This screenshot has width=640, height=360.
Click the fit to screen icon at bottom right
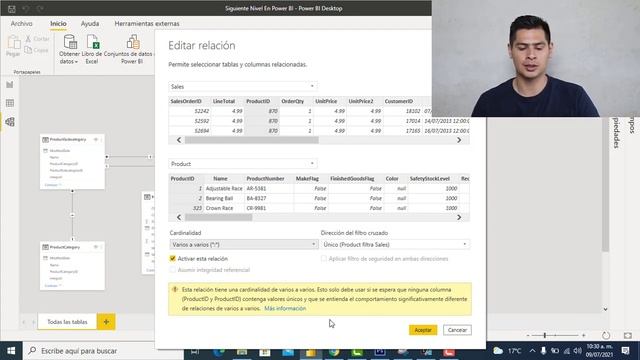628,335
